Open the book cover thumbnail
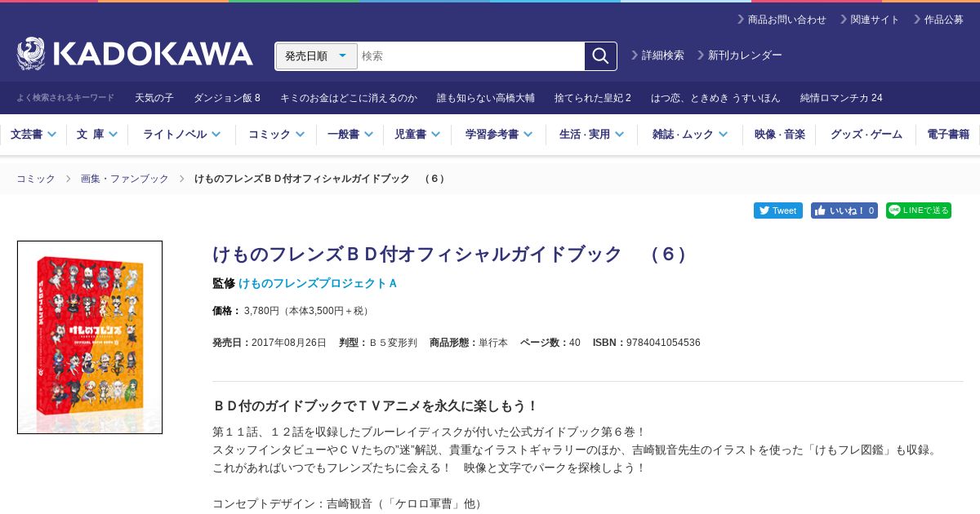 pyautogui.click(x=90, y=337)
